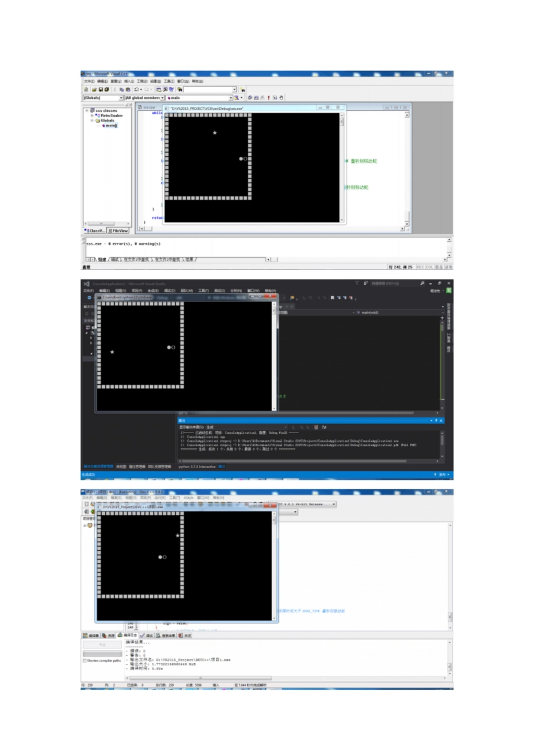The height and width of the screenshot is (756, 534).
Task: Click vertical scrollbar of sss.exe console window
Action: [x=341, y=167]
